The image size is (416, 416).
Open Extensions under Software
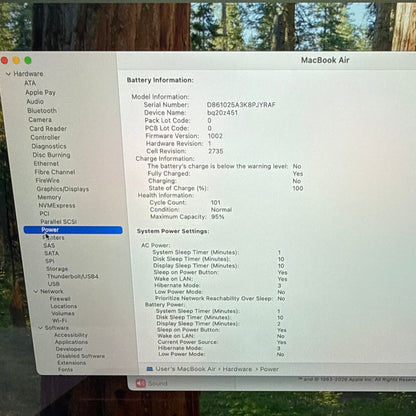point(71,363)
